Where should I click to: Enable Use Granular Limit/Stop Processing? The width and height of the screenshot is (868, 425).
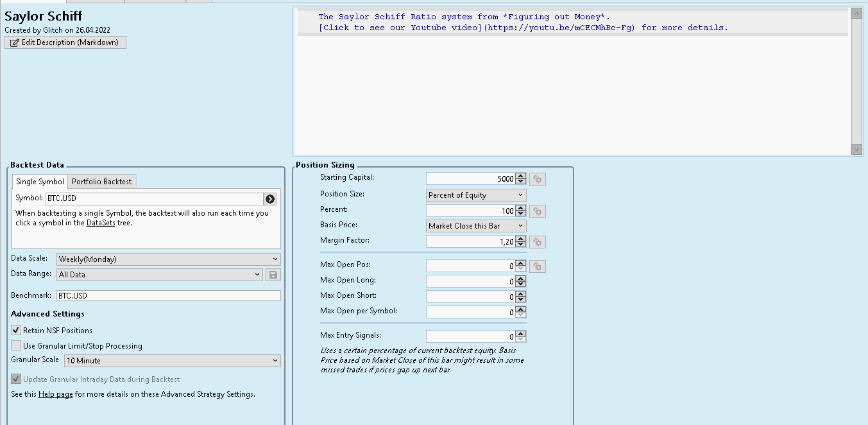click(16, 345)
